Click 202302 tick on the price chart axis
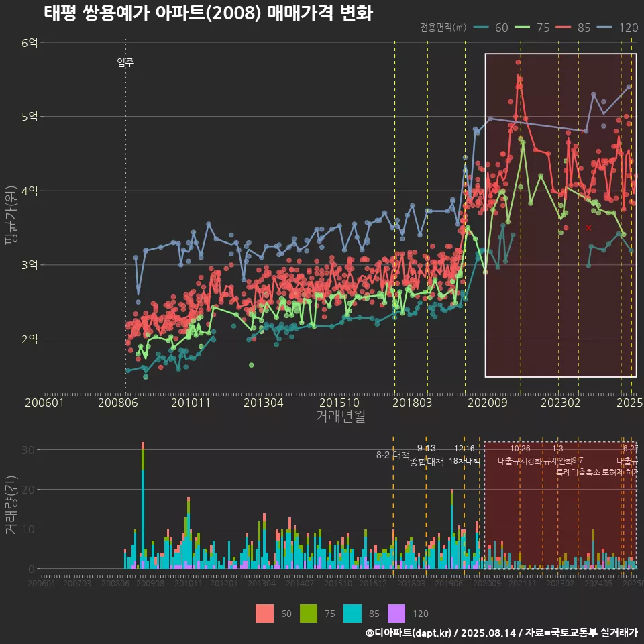This screenshot has height=644, width=644. pos(561,402)
